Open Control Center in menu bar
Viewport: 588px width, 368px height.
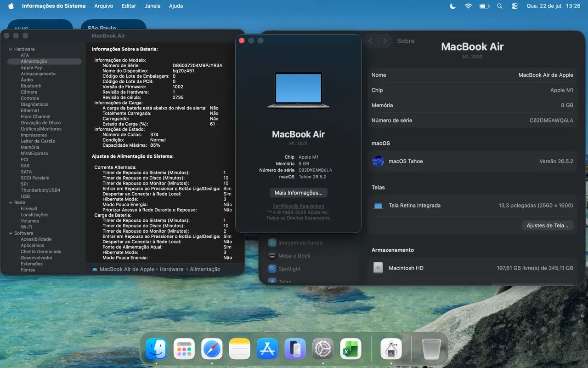pyautogui.click(x=514, y=6)
